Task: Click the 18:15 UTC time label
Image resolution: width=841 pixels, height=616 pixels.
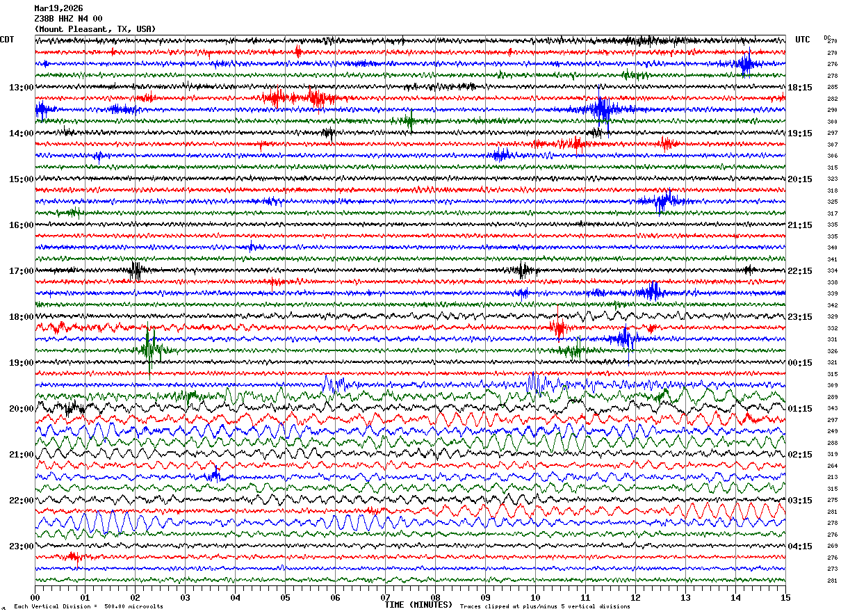Action: click(800, 88)
